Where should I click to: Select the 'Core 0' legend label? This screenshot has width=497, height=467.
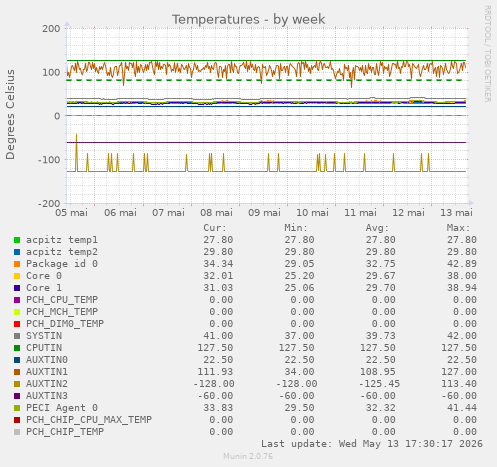[x=44, y=276]
